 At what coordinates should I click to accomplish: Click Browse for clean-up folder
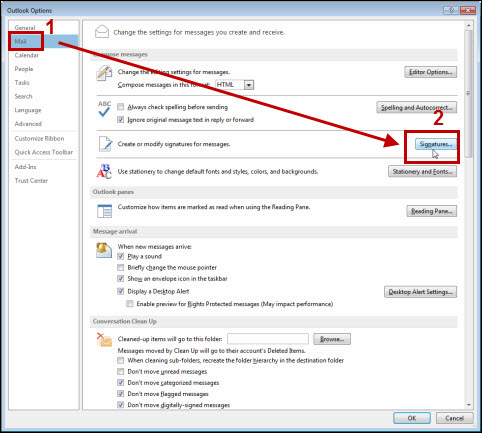[x=332, y=339]
